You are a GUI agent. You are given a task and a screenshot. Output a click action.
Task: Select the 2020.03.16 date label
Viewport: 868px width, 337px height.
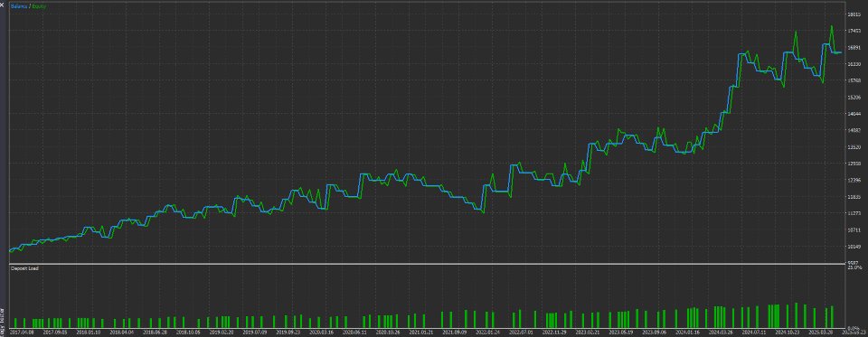coord(322,333)
